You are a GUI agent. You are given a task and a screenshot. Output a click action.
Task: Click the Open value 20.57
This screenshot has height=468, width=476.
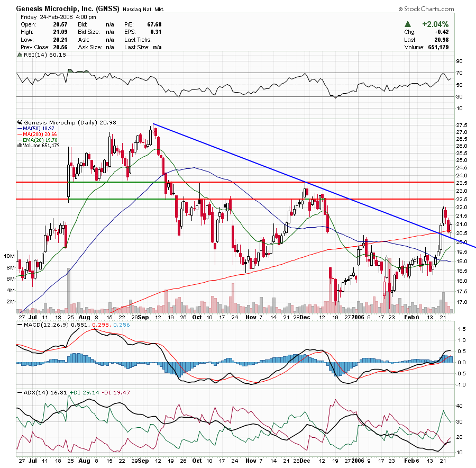click(x=60, y=24)
